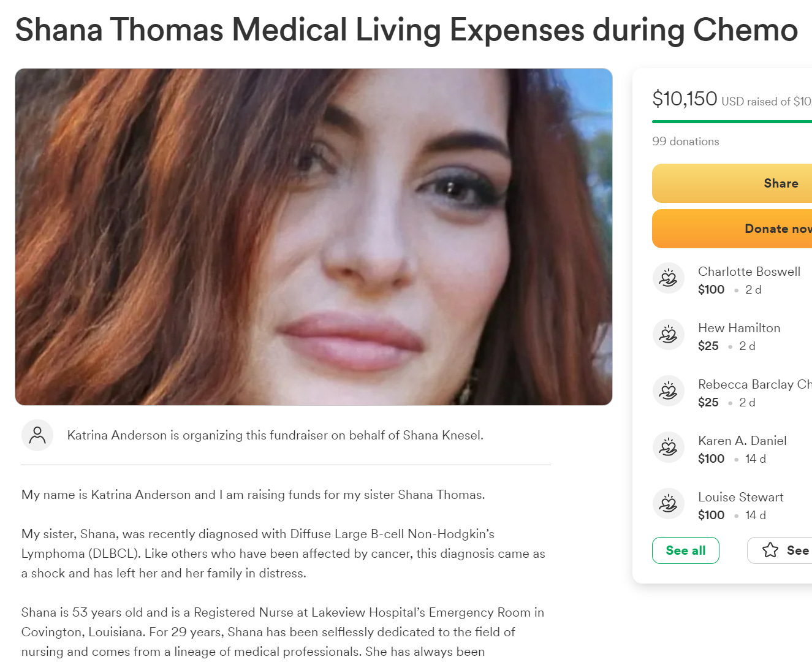Viewport: 812px width, 662px height.
Task: Click the donation icon beside Karen A. Daniel
Action: (x=668, y=447)
